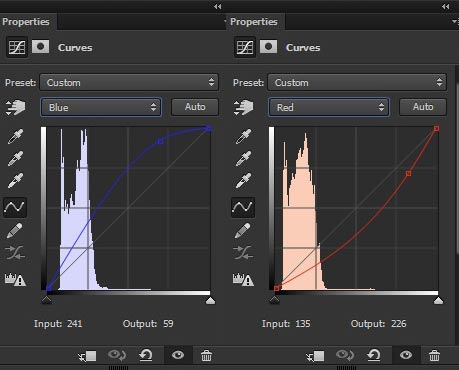Clip Blue curves adjustment to layer below
Image resolution: width=459 pixels, height=370 pixels.
[x=87, y=356]
